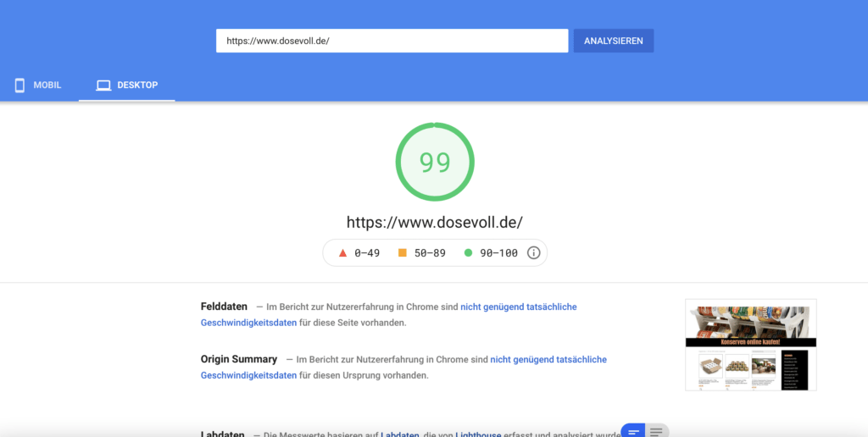Click the red triangle 0–49 legend icon
Screen dimensions: 868x437
coord(342,252)
